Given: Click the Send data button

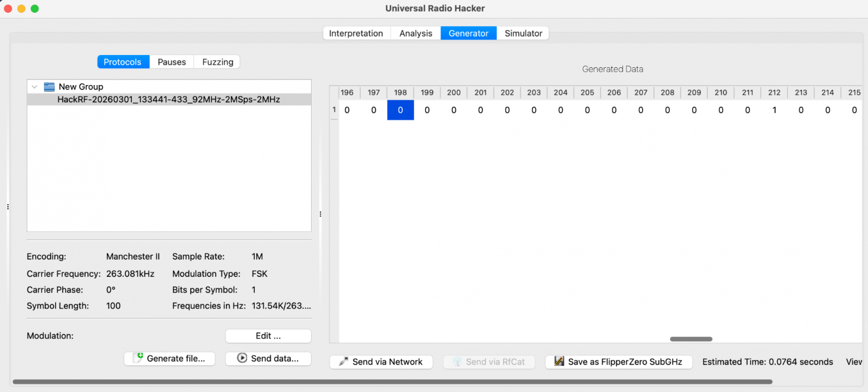Looking at the screenshot, I should pos(268,359).
